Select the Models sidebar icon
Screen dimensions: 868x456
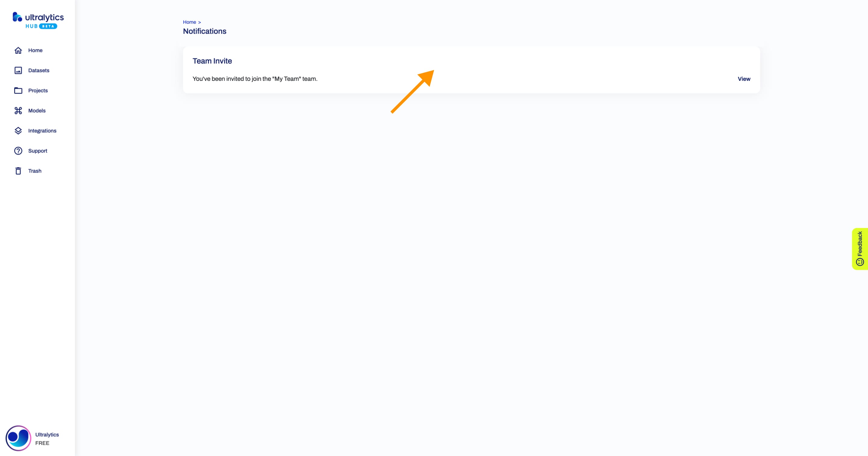pyautogui.click(x=18, y=110)
